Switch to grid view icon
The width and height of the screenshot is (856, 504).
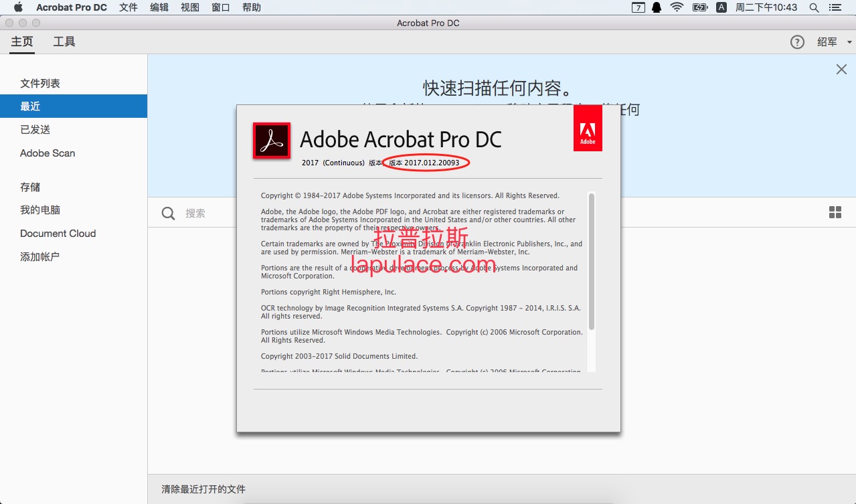tap(835, 213)
